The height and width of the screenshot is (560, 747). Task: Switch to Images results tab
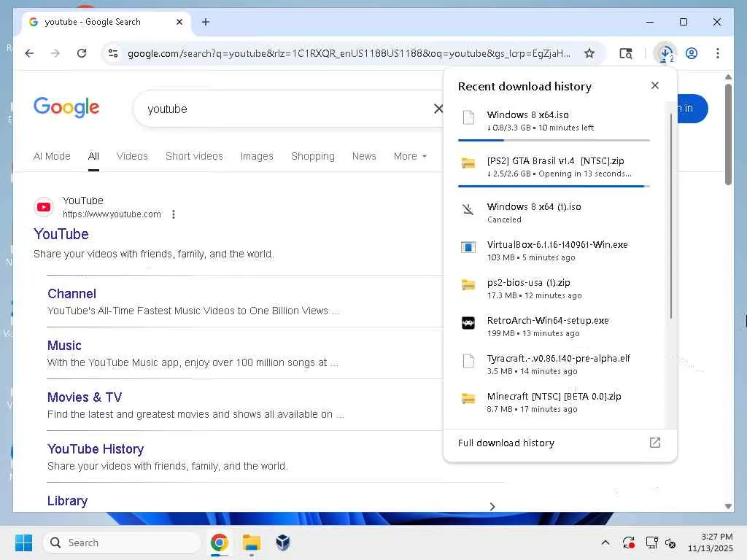point(257,156)
